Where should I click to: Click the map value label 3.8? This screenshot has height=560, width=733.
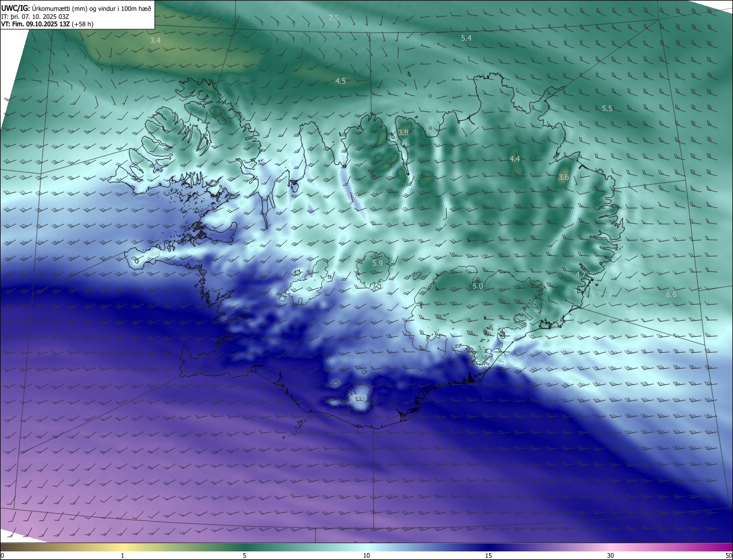403,133
